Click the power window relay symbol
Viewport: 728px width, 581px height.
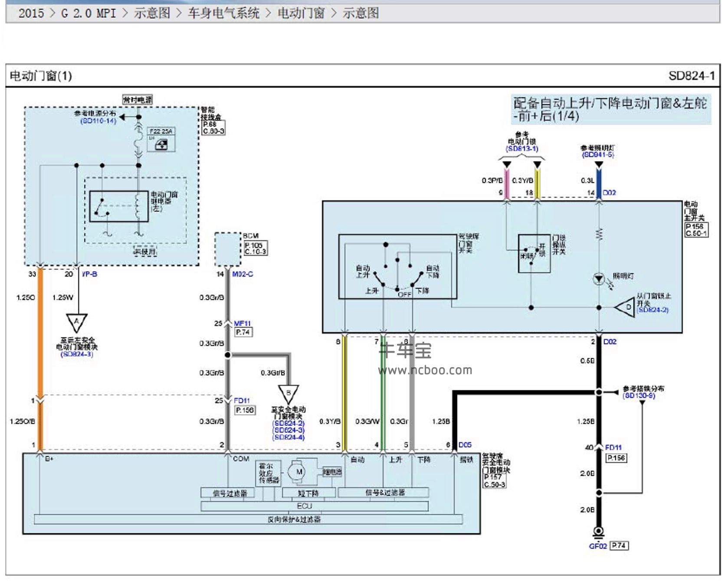click(x=119, y=206)
